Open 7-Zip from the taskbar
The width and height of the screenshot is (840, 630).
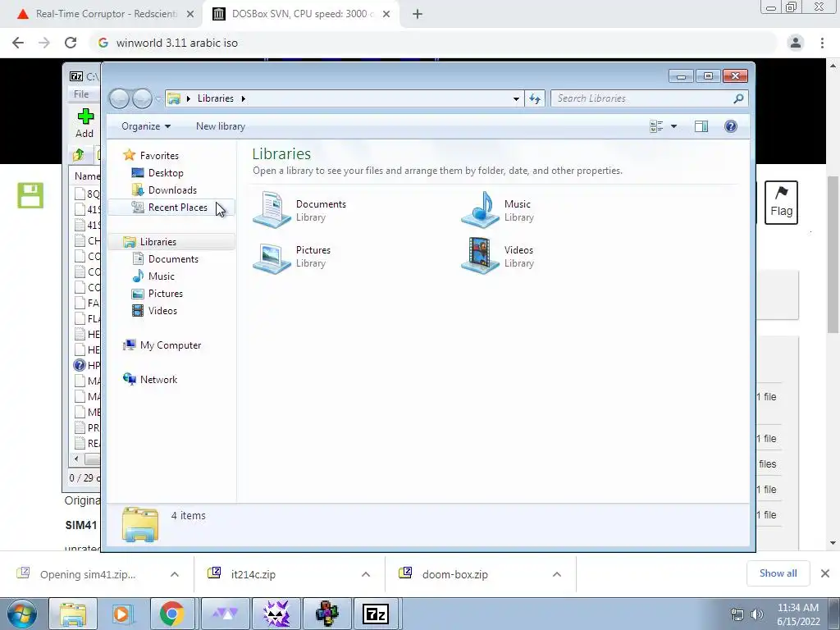(x=376, y=614)
